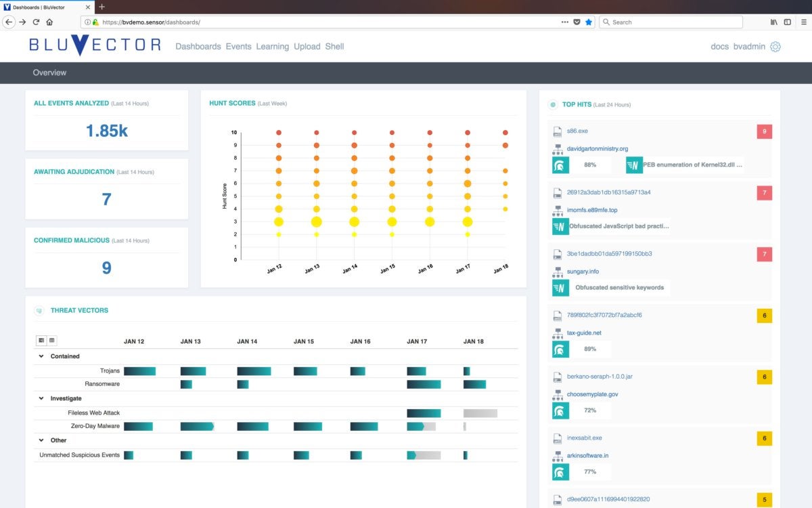Click the Fileless Web Attack bar under JAN 17
This screenshot has height=508, width=812.
click(424, 413)
